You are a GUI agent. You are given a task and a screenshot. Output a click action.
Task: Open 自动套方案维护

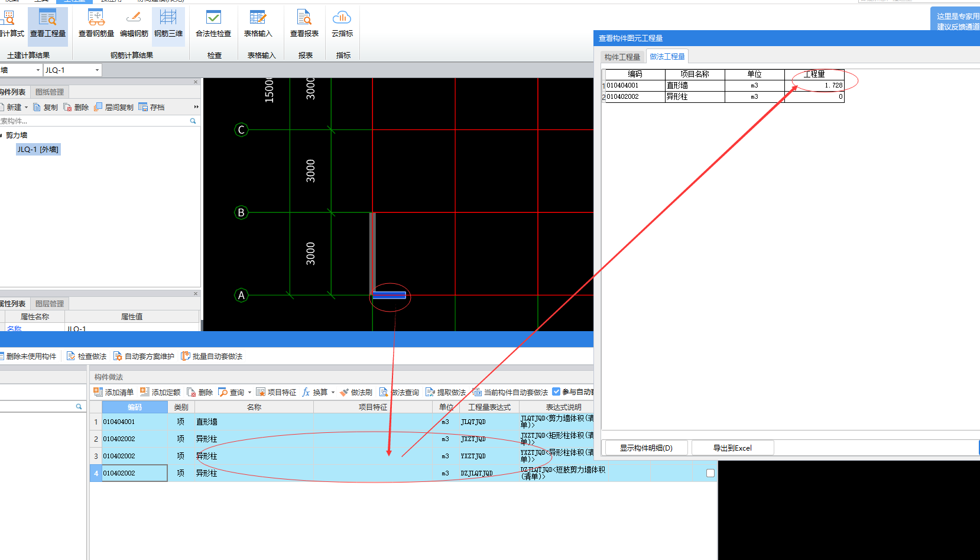click(x=144, y=356)
